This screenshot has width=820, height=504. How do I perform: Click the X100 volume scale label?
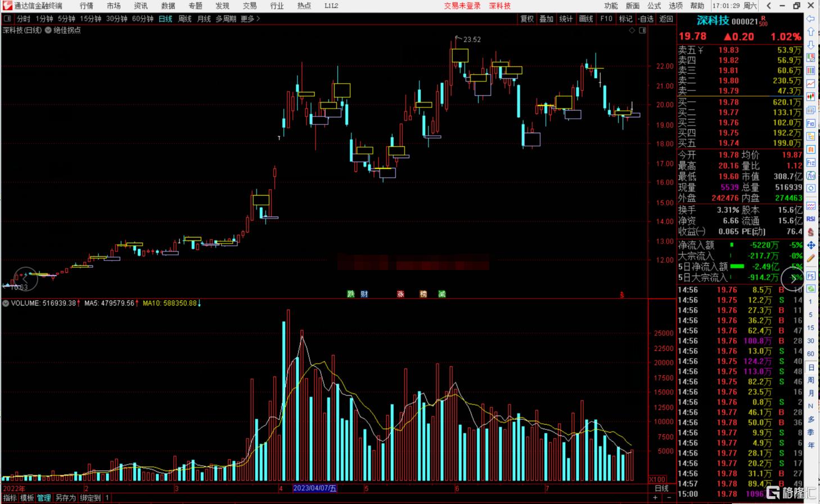coord(657,479)
